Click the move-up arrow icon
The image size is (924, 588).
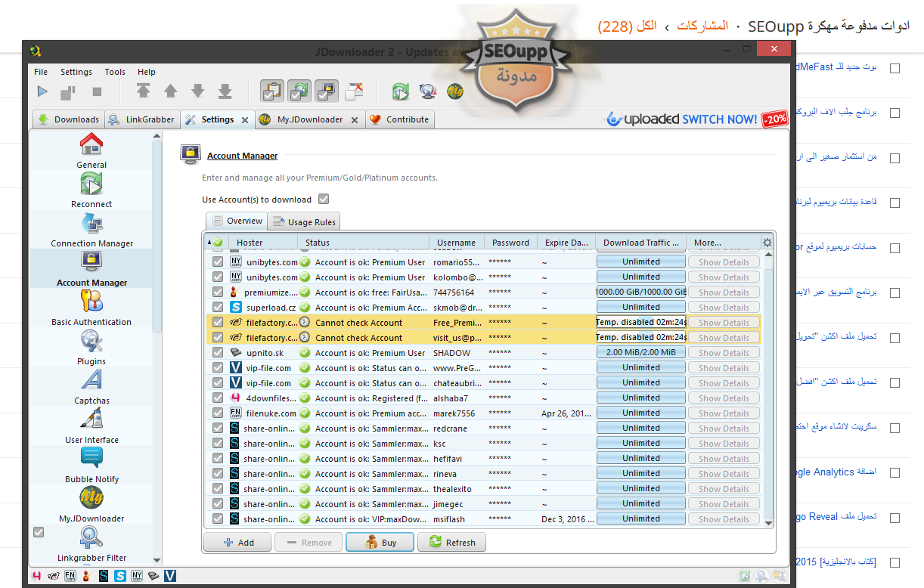point(170,91)
